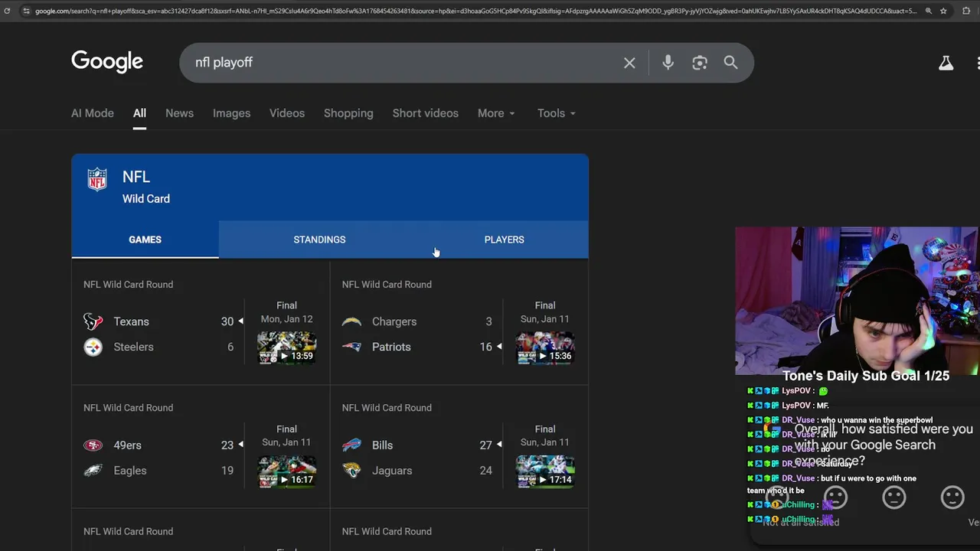Screen dimensions: 980x551
Task: Click the Texans team logo
Action: tap(93, 321)
